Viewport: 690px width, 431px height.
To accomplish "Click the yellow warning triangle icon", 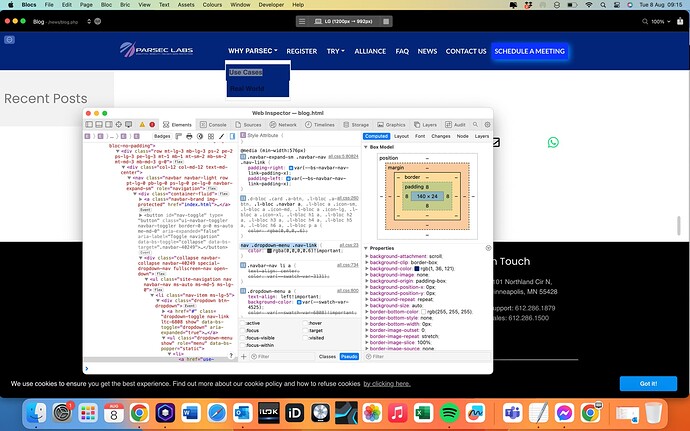I will pos(142,125).
